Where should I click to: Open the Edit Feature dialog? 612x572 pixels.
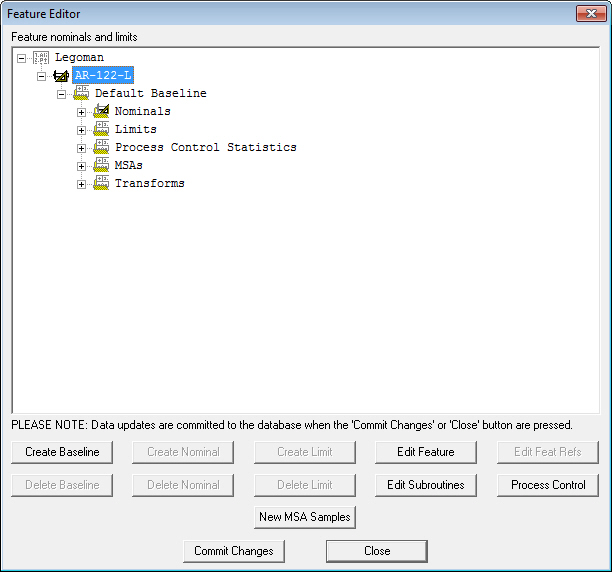tap(426, 452)
